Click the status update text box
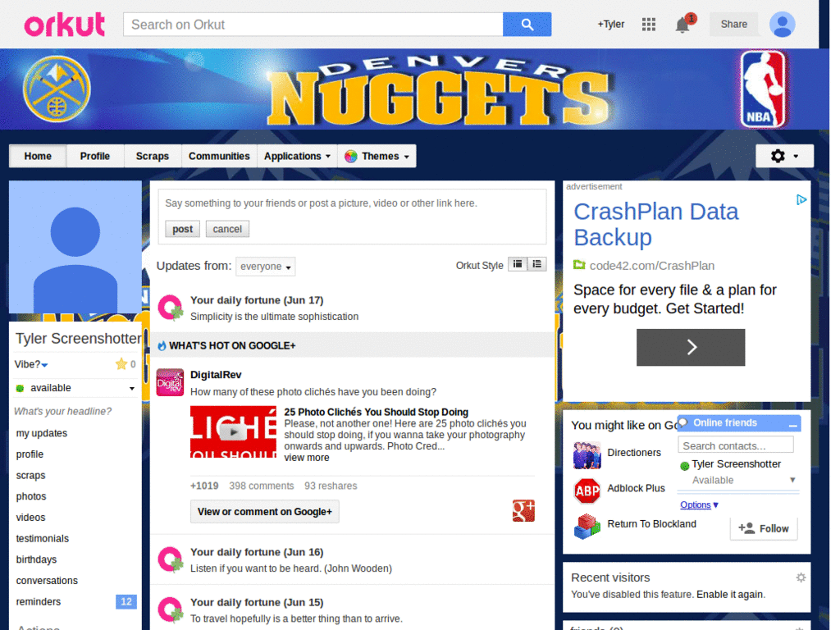The height and width of the screenshot is (630, 840). [x=352, y=203]
